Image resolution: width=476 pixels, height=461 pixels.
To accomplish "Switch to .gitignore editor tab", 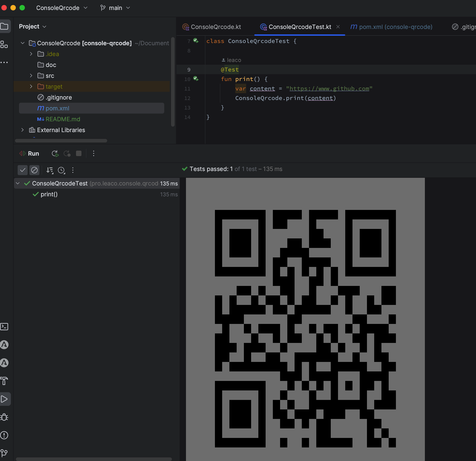I will pos(463,27).
